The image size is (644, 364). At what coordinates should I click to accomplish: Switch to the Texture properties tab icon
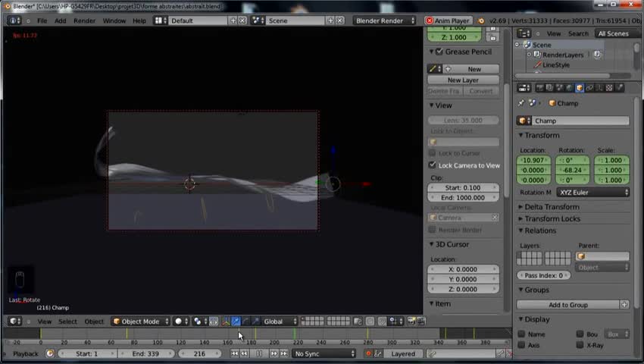pyautogui.click(x=609, y=88)
